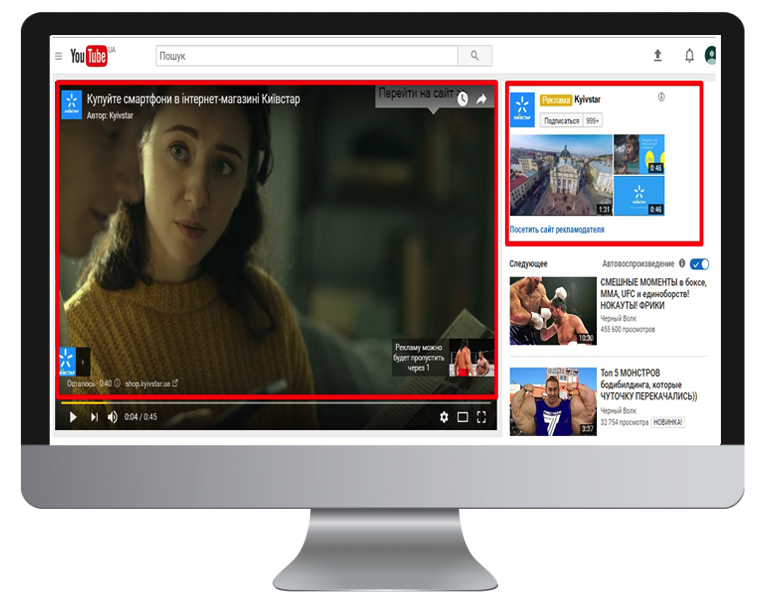
Task: Switch to theater mode
Action: click(462, 417)
